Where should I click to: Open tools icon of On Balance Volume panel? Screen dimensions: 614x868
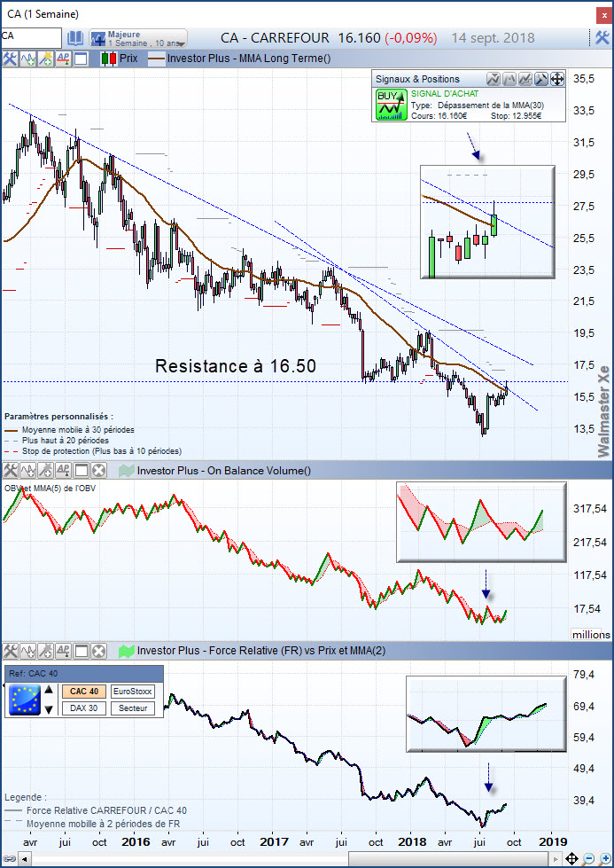point(10,471)
